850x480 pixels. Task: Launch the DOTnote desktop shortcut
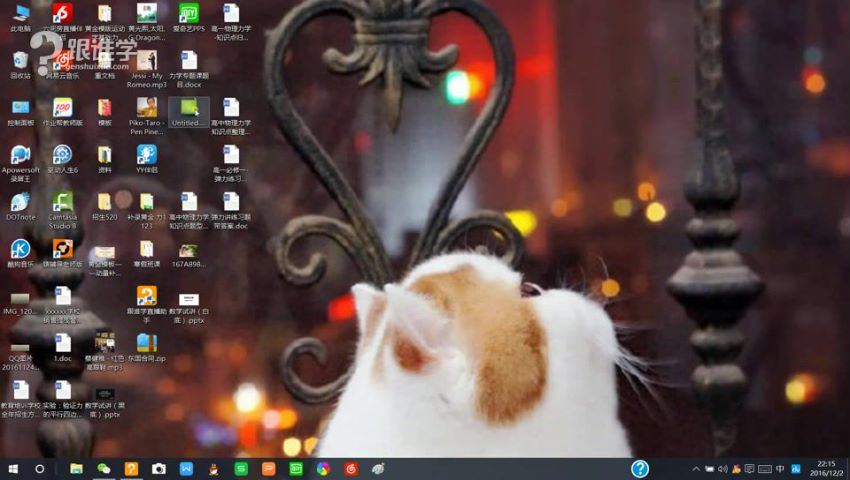point(21,206)
